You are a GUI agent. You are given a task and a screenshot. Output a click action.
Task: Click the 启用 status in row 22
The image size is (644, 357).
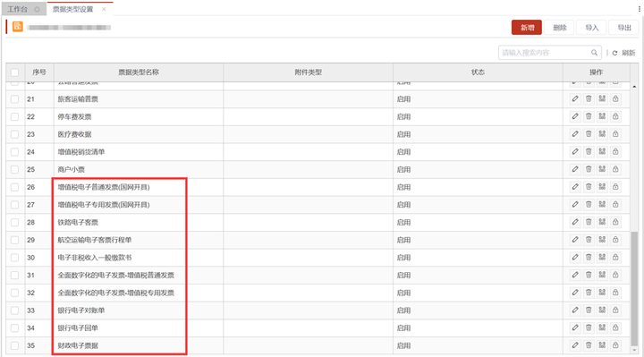(403, 116)
